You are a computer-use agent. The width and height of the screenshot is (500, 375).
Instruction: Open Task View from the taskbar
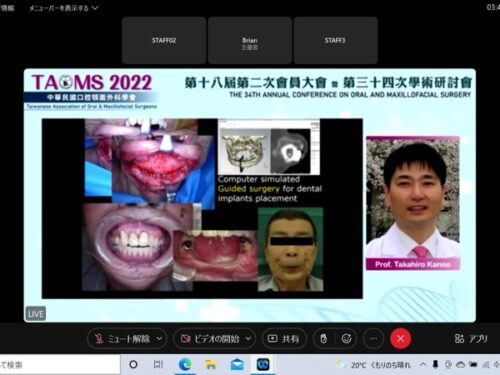tap(159, 365)
